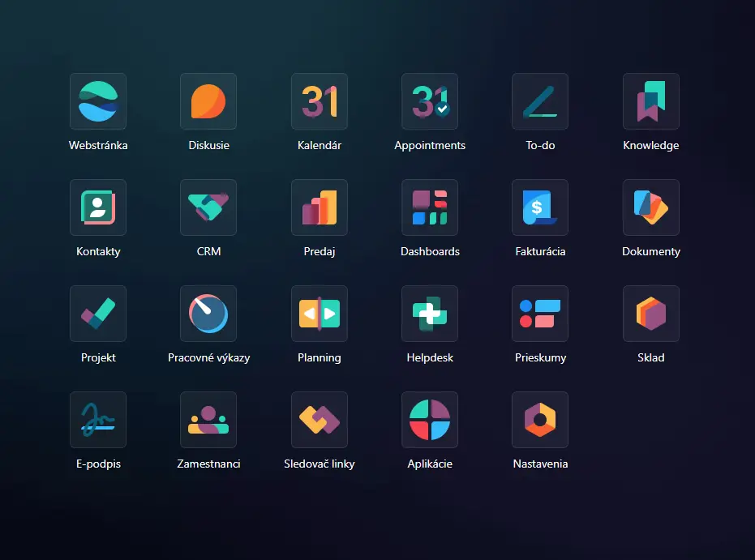Click the CRM app icon
This screenshot has width=755, height=560.
[208, 207]
